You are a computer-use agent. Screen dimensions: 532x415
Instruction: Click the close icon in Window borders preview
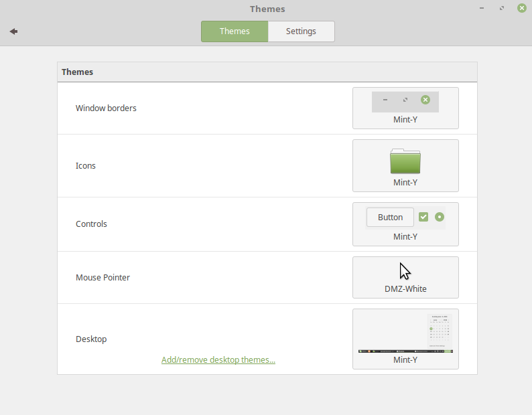pyautogui.click(x=425, y=100)
